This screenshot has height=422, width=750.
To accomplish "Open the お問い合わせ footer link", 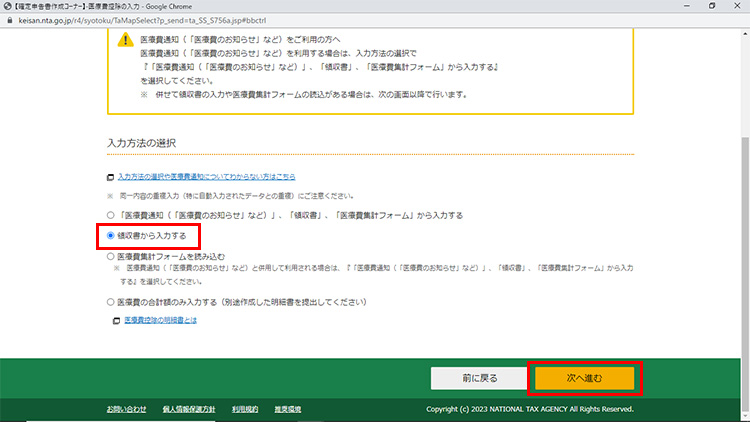I will pyautogui.click(x=127, y=409).
